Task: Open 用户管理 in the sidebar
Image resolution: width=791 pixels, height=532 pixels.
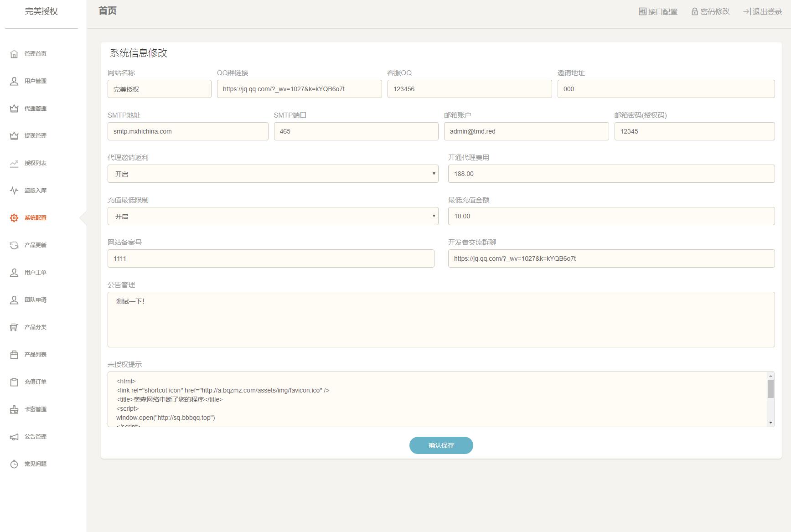Action: (x=35, y=81)
